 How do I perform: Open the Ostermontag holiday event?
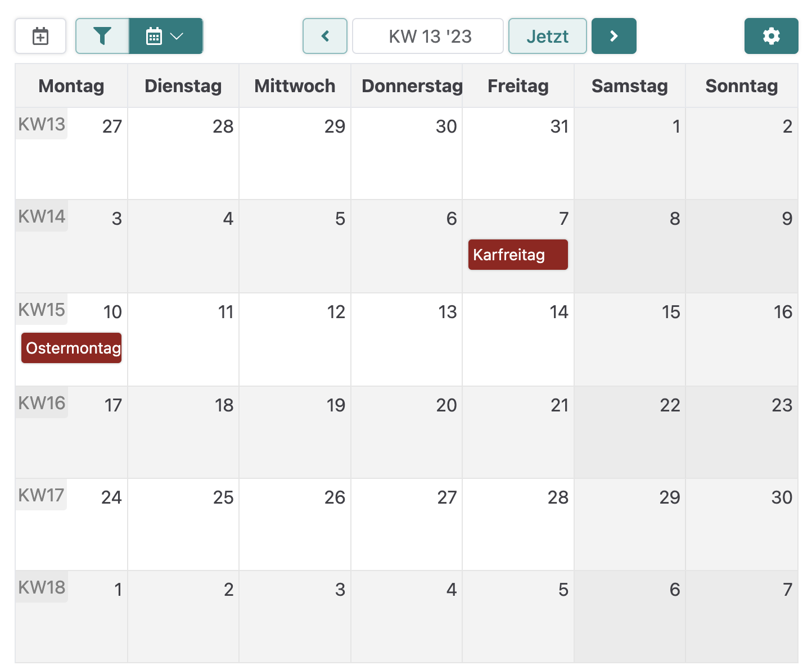[71, 348]
